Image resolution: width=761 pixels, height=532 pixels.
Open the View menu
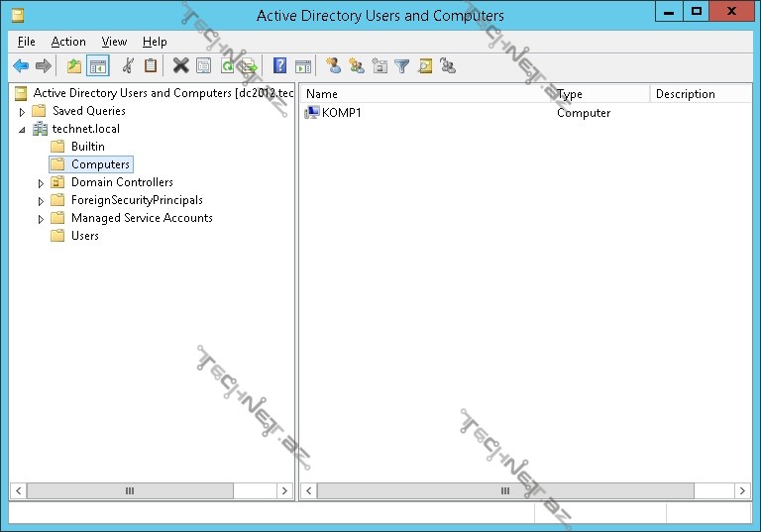pyautogui.click(x=114, y=42)
